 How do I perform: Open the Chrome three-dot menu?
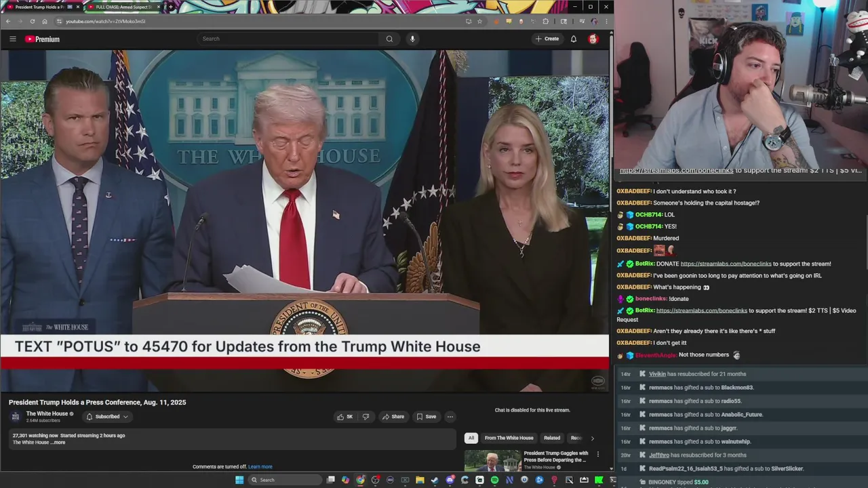click(606, 21)
